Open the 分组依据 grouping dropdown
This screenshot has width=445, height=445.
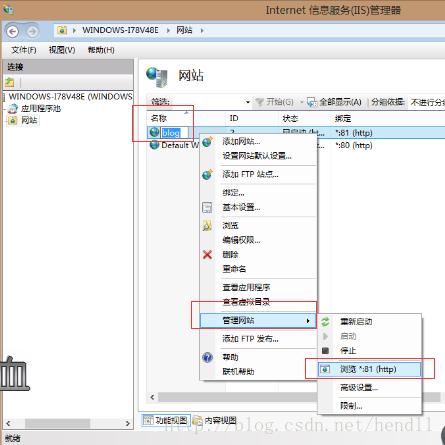(428, 102)
